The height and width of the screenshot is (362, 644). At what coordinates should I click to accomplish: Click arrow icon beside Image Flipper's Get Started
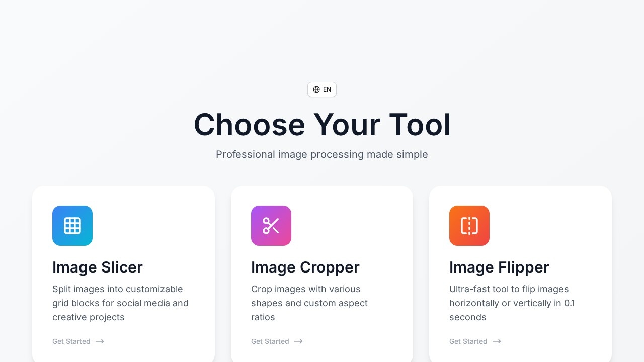tap(497, 341)
